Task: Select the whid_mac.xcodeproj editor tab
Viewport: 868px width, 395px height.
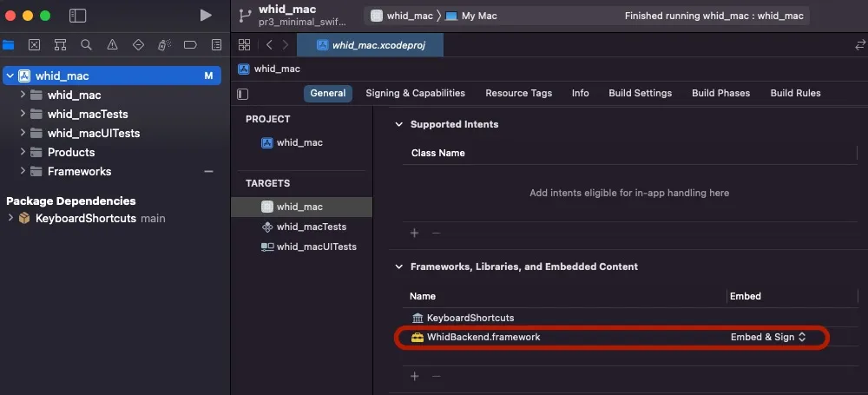Action: (x=371, y=45)
